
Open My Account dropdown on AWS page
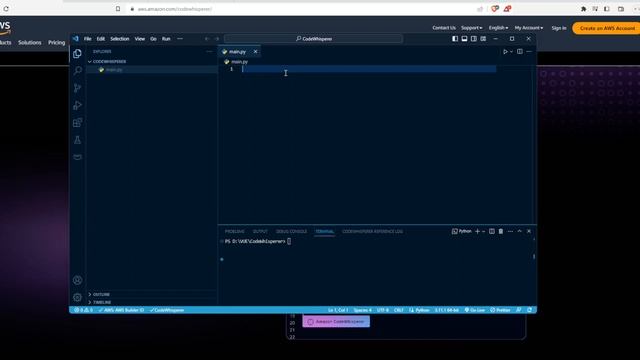point(529,28)
